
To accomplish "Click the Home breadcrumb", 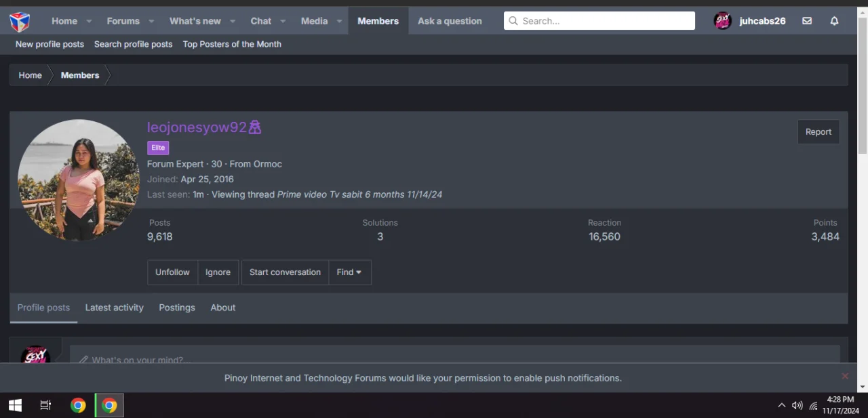I will click(30, 75).
